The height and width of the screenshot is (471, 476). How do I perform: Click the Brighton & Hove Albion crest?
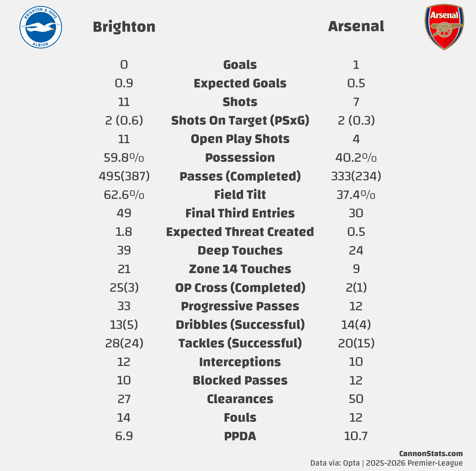(x=41, y=27)
